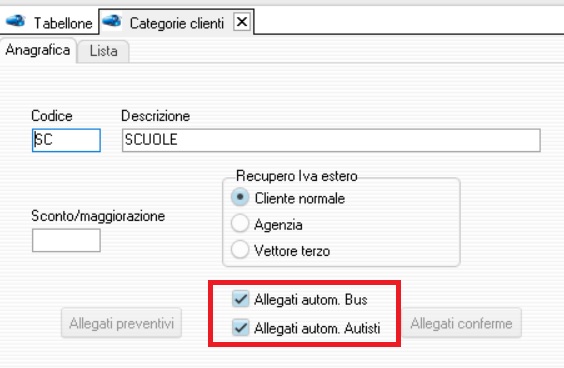Open the Anagrafica sub-tab
This screenshot has height=368, width=564.
[38, 50]
